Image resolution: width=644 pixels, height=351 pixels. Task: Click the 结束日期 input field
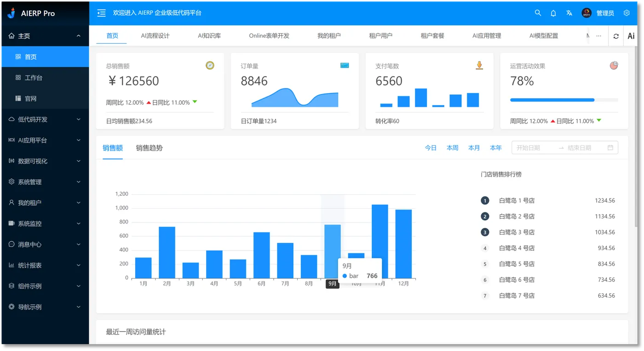pos(585,148)
